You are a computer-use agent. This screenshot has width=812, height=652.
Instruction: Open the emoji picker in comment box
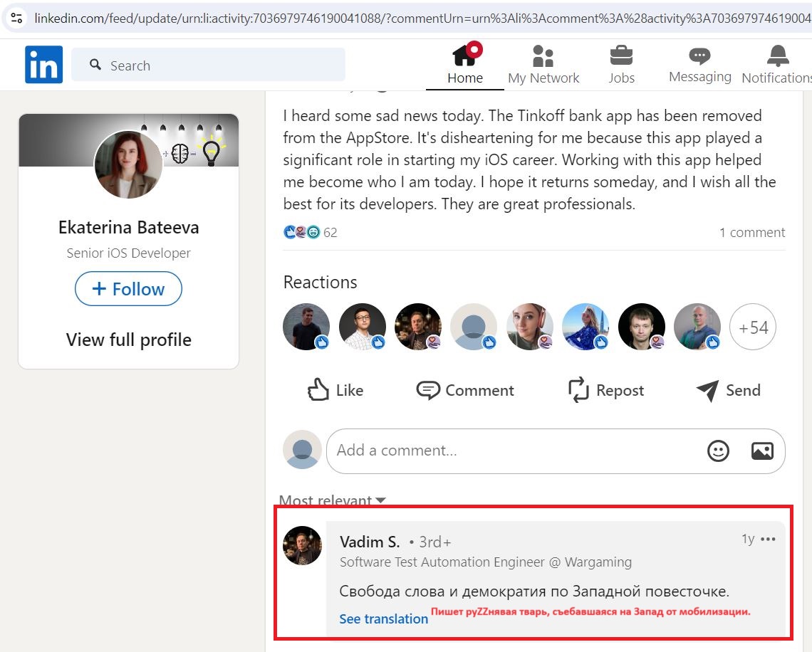point(718,451)
